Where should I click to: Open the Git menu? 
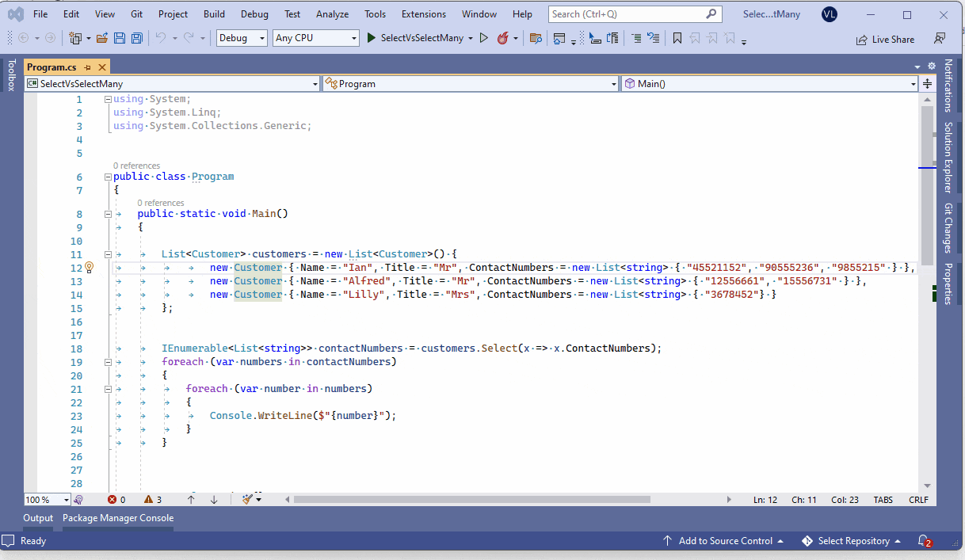[136, 13]
